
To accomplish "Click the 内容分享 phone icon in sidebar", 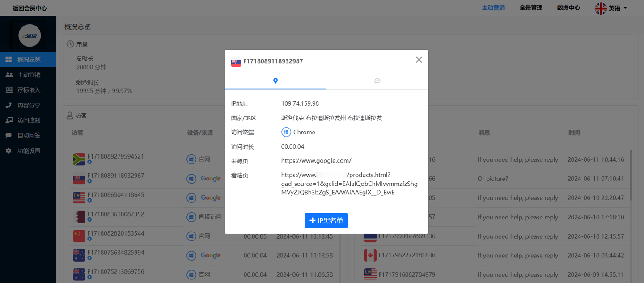I will (8, 105).
